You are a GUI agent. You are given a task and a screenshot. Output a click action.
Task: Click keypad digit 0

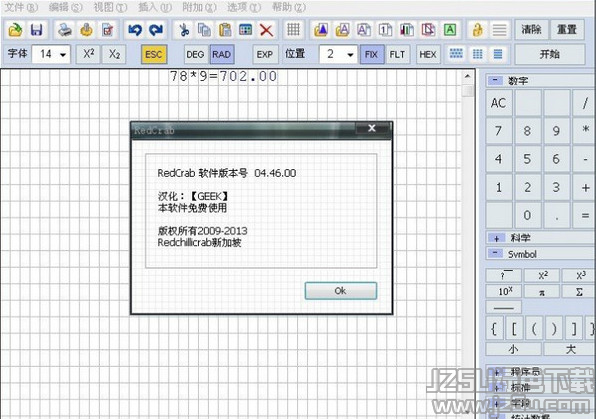click(527, 215)
